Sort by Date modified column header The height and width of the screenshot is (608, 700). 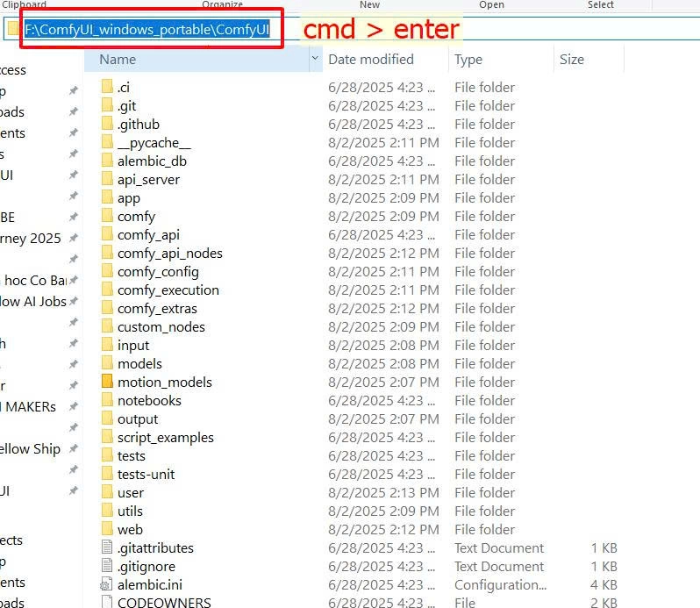point(370,60)
